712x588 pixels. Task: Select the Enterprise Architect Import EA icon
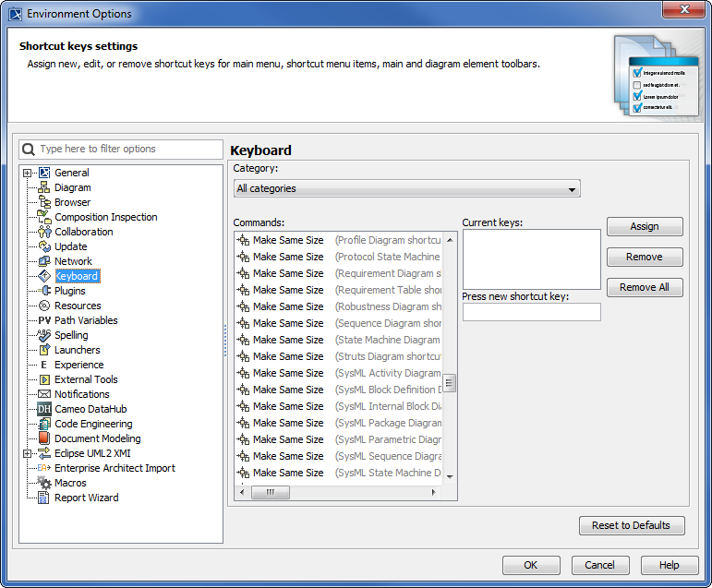44,468
